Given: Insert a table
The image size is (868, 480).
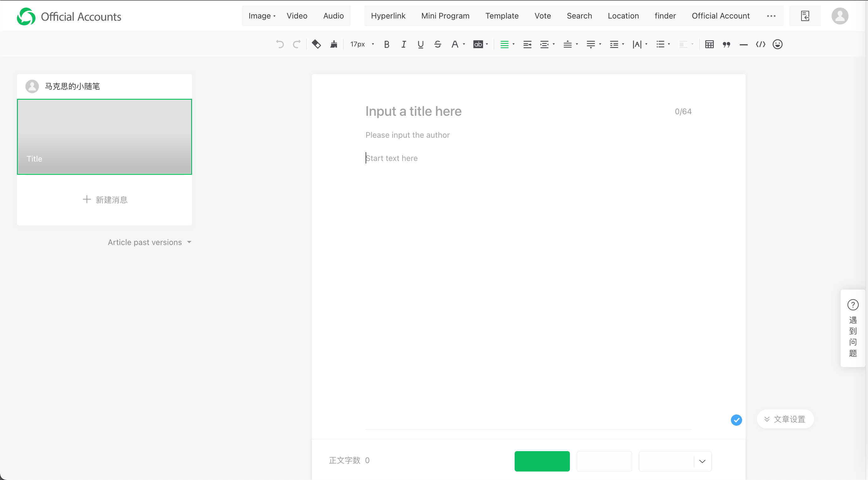Looking at the screenshot, I should pyautogui.click(x=709, y=44).
